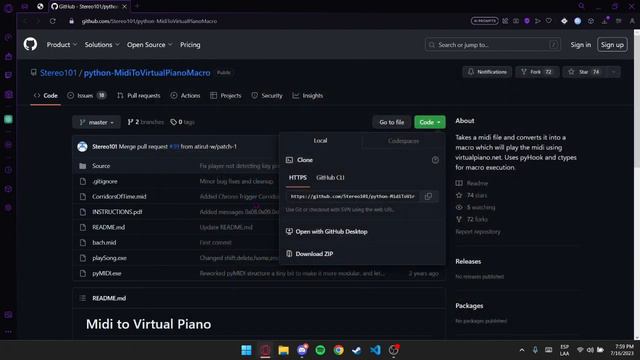The image size is (640, 360).
Task: Focus the Search or jump to field
Action: pos(493,44)
